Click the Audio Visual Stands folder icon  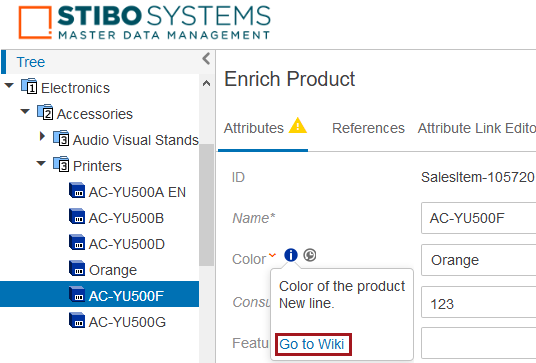(x=61, y=138)
